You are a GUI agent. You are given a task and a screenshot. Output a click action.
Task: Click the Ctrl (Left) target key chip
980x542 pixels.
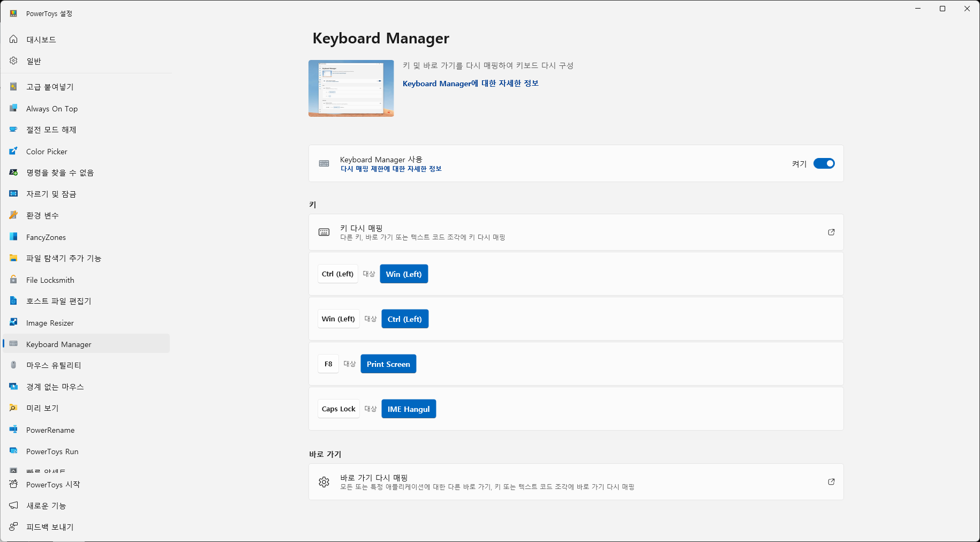[x=405, y=319]
